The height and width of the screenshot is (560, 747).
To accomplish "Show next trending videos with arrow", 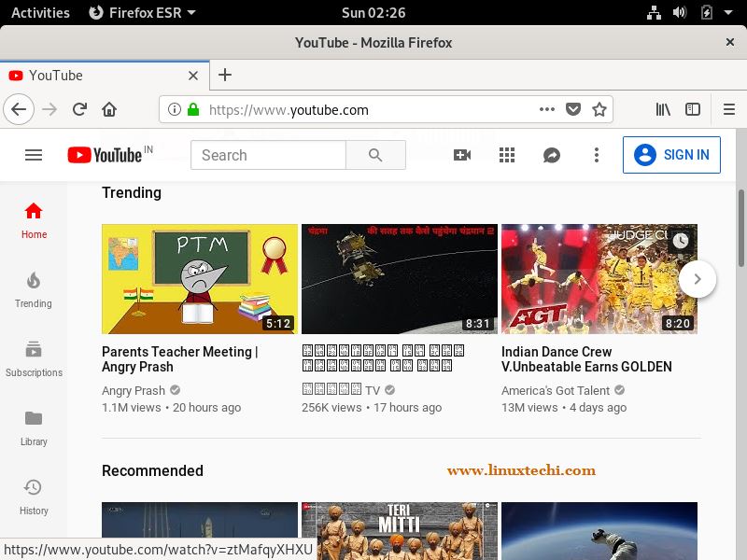I will pos(698,278).
